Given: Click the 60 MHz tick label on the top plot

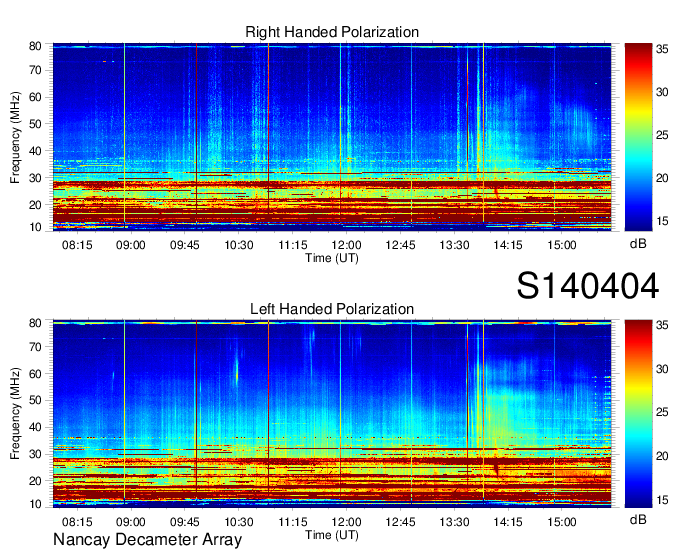Looking at the screenshot, I should click(x=35, y=97).
